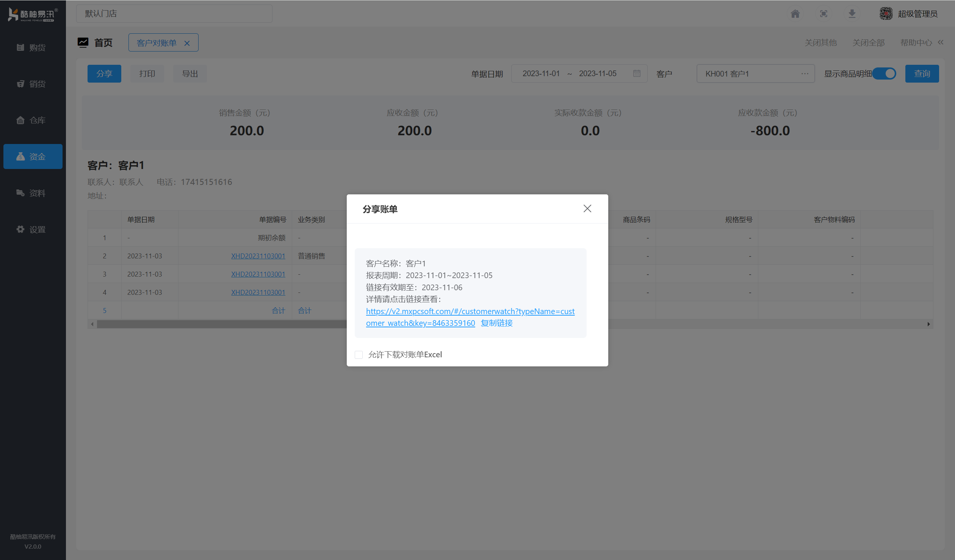Screen dimensions: 955x560
Task: Click 关闭其他 tab action
Action: [x=820, y=43]
